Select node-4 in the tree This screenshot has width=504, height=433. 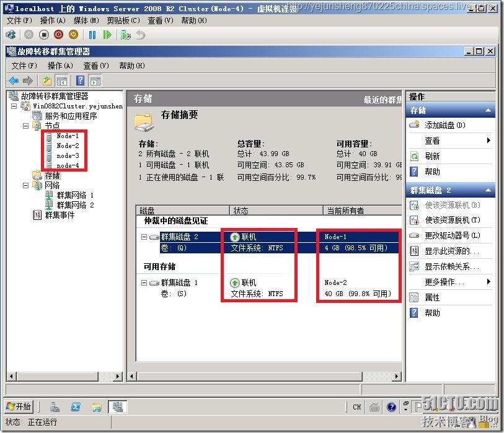tap(68, 166)
